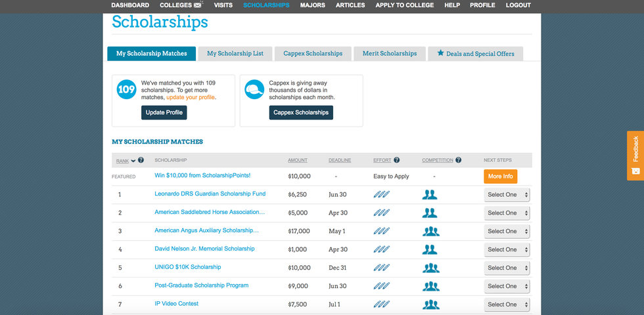Screen dimensions: 644x315
Task: Open Select One dropdown for Leonardo DRS scholarship
Action: point(507,195)
